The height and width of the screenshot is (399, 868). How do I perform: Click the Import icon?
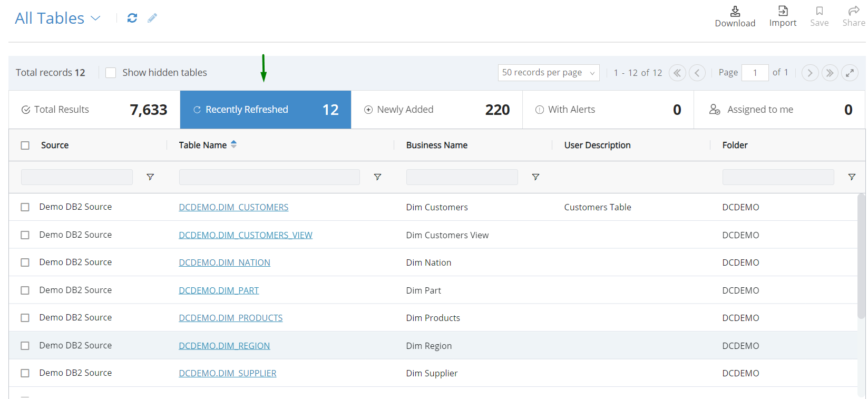coord(783,11)
